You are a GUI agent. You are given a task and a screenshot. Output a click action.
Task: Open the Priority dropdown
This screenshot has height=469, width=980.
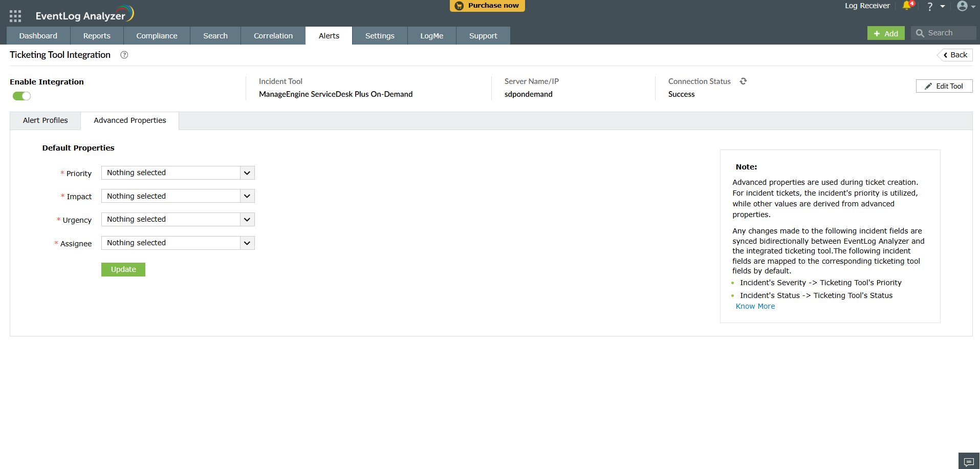coord(247,173)
